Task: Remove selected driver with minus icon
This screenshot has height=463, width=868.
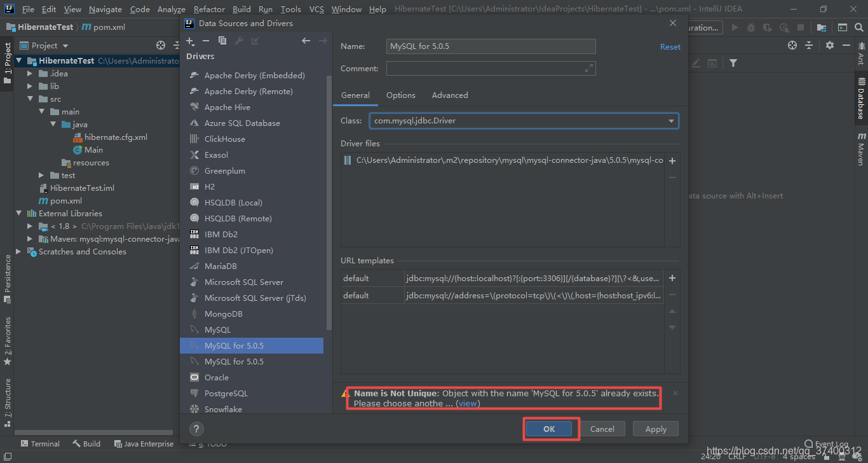Action: (206, 41)
